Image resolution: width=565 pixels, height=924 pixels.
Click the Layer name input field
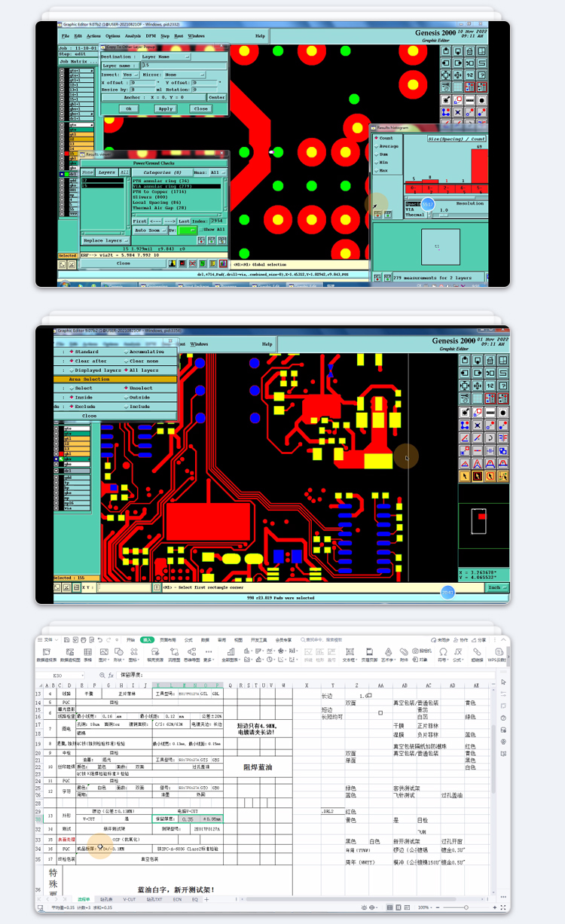point(184,66)
